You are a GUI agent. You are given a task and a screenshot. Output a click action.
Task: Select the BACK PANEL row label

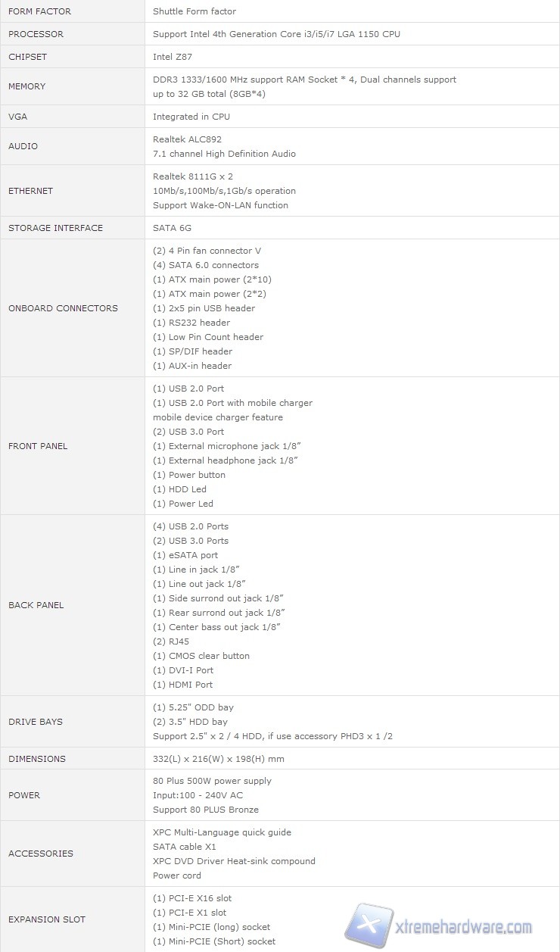(36, 605)
